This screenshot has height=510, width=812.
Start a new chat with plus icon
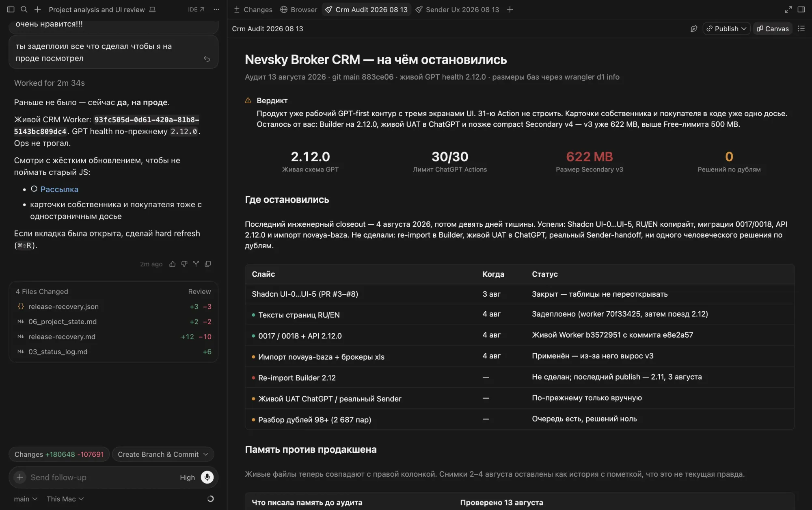click(x=37, y=9)
